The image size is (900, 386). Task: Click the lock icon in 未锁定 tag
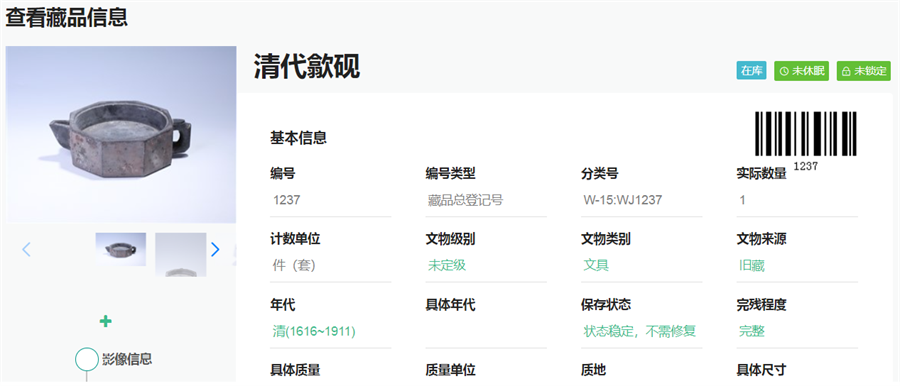(x=846, y=71)
